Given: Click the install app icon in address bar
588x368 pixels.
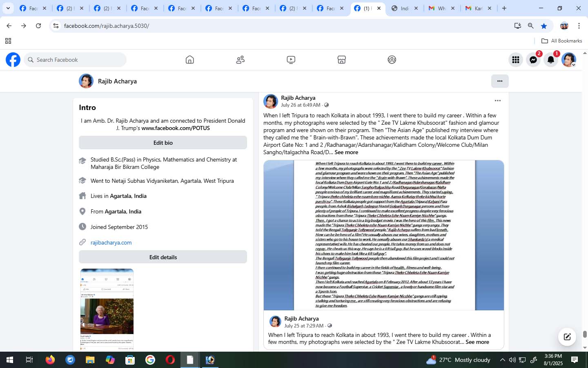Looking at the screenshot, I should tap(518, 26).
